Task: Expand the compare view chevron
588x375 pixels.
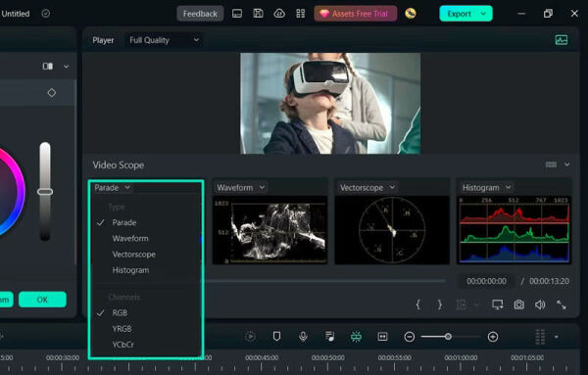Action: coord(66,67)
